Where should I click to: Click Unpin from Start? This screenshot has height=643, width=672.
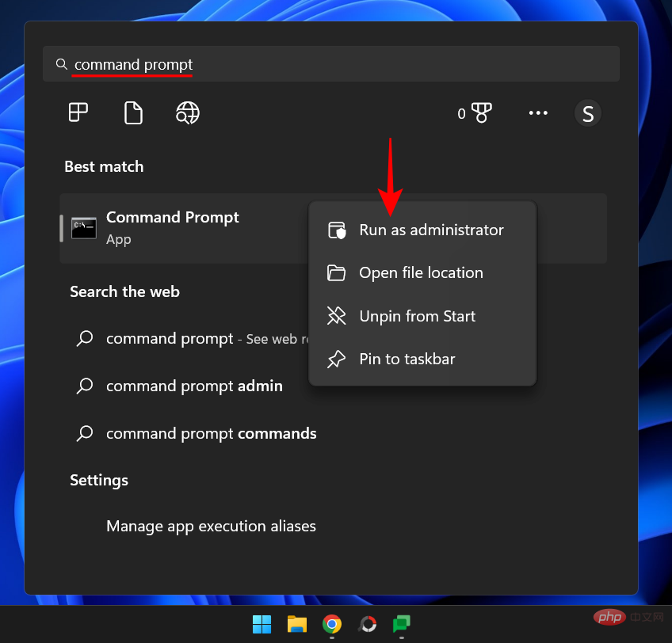click(x=417, y=316)
